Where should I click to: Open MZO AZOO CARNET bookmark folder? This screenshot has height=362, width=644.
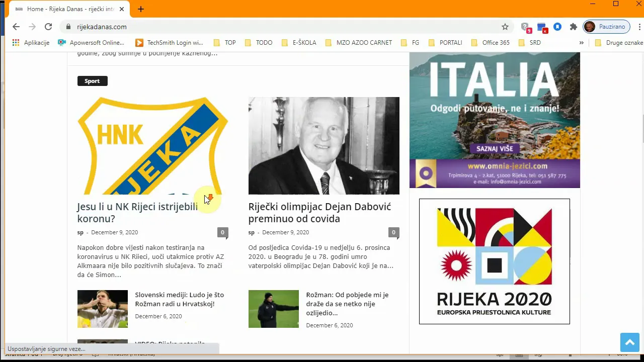(359, 43)
